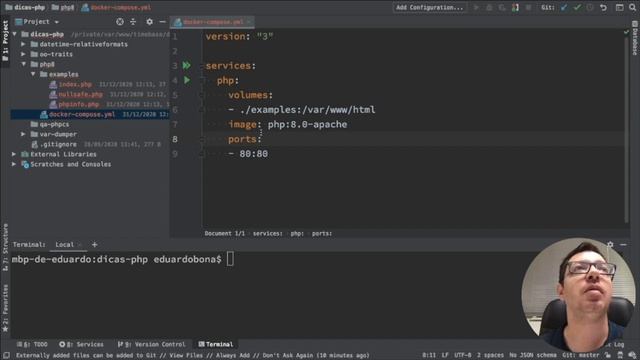Click in the terminal prompt input
The width and height of the screenshot is (640, 360).
coord(230,259)
